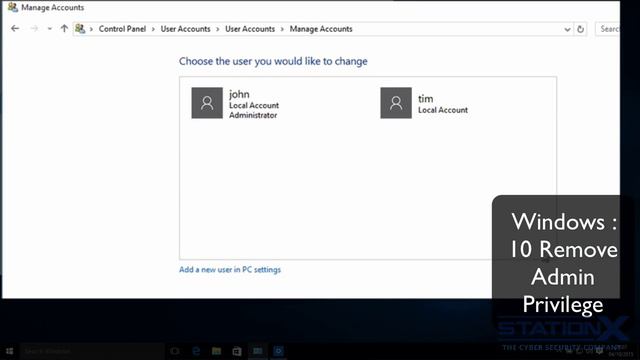The height and width of the screenshot is (360, 640).
Task: Open Task View from taskbar
Action: click(x=175, y=351)
